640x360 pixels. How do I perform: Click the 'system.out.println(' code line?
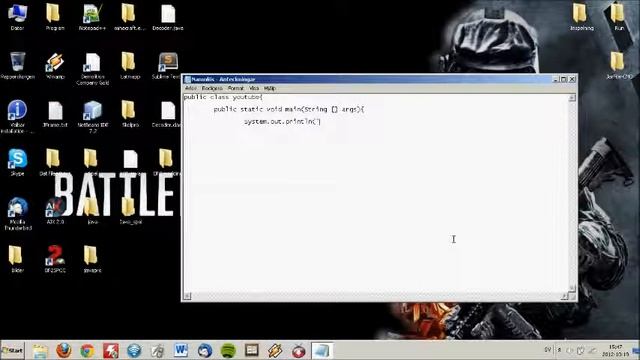click(282, 122)
